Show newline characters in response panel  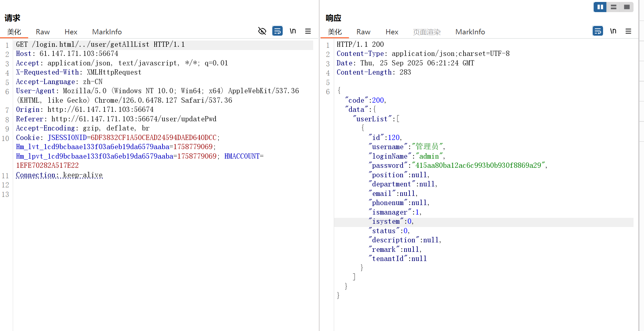pos(613,31)
